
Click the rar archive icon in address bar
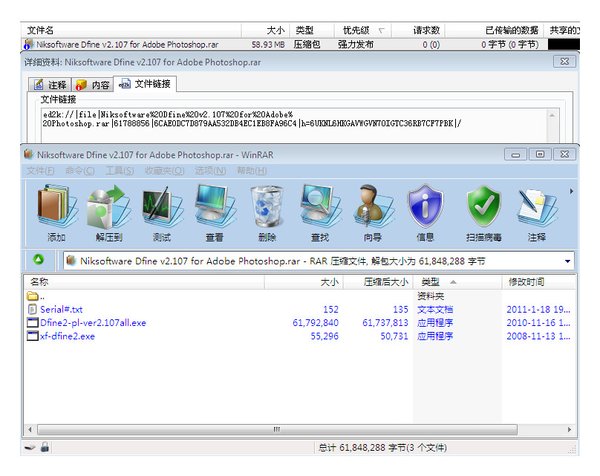pyautogui.click(x=70, y=261)
